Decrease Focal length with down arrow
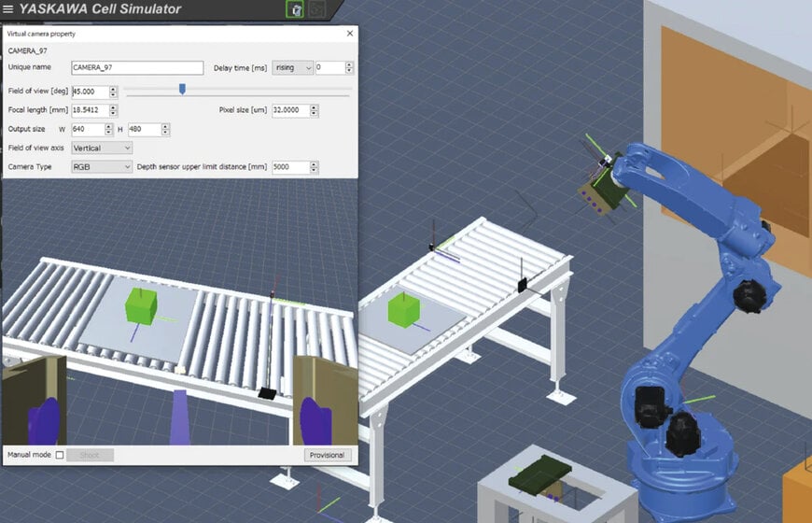This screenshot has height=523, width=812. [x=113, y=114]
